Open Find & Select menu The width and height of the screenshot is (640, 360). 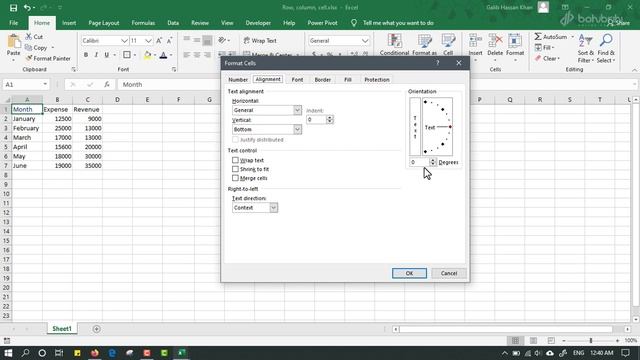(606, 48)
